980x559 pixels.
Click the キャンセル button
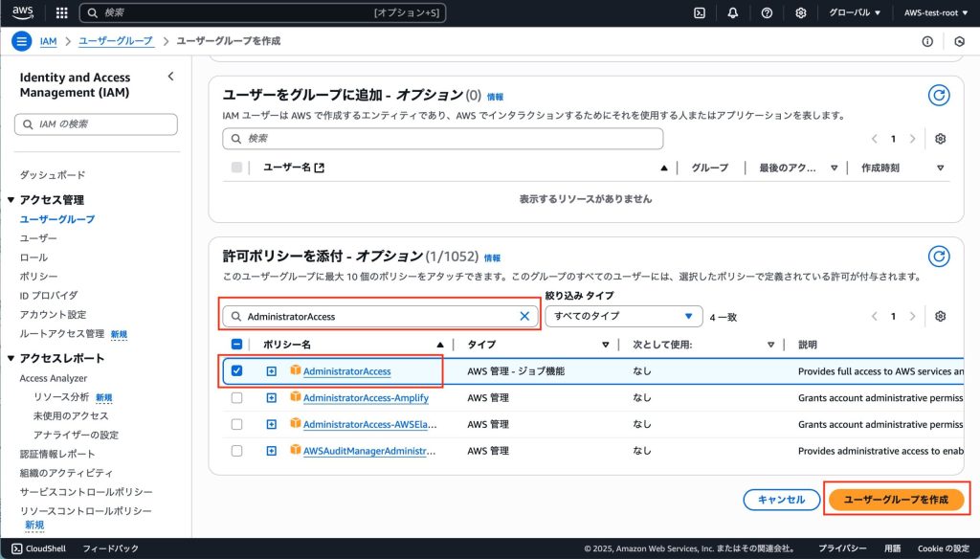(781, 499)
